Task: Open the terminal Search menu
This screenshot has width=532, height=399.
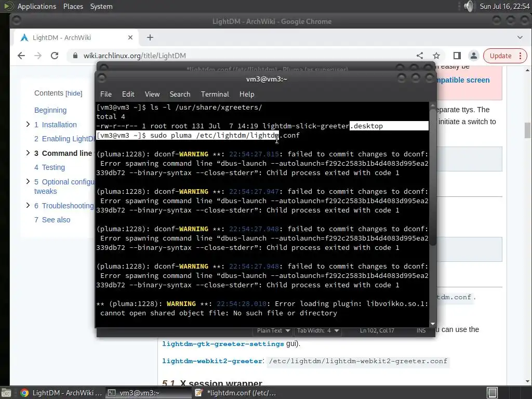Action: pyautogui.click(x=180, y=95)
